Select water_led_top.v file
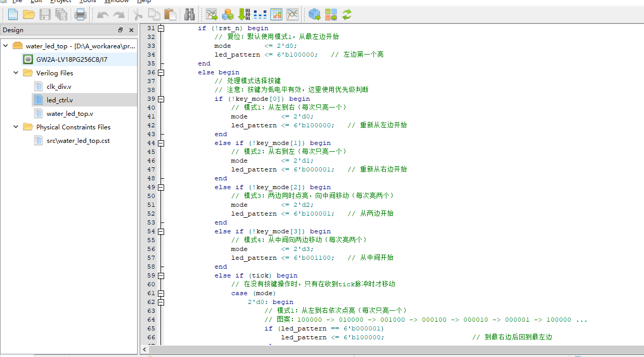 tap(70, 113)
